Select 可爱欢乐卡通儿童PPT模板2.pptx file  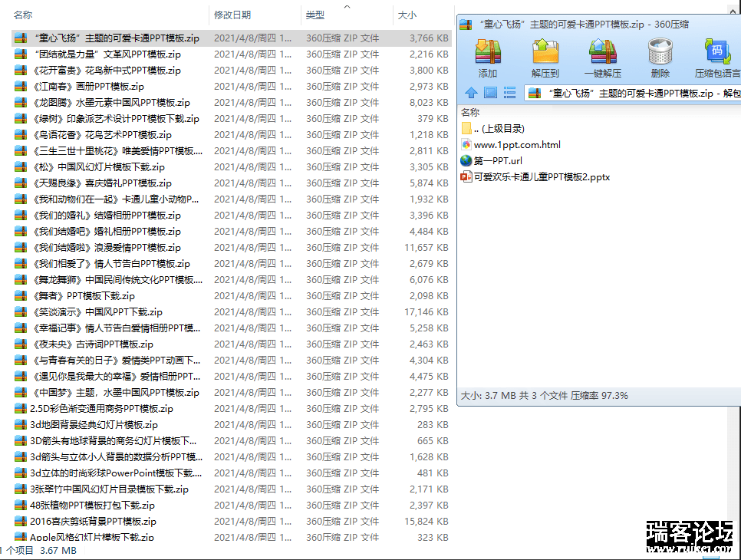pos(542,177)
